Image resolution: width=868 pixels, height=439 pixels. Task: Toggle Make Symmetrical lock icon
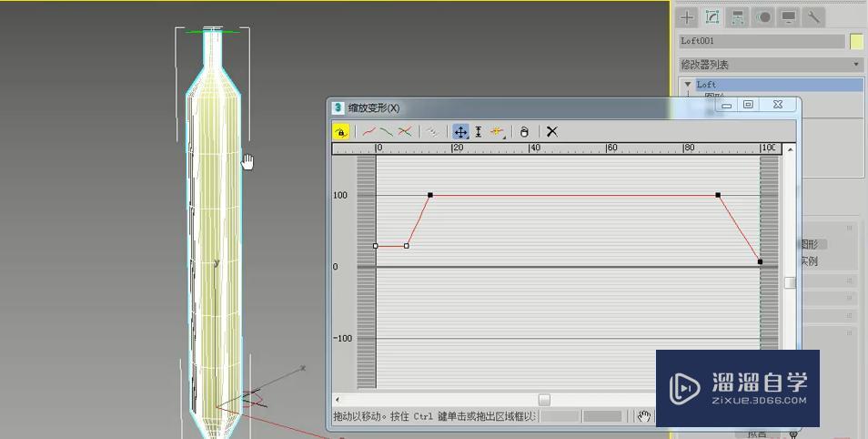coord(341,132)
